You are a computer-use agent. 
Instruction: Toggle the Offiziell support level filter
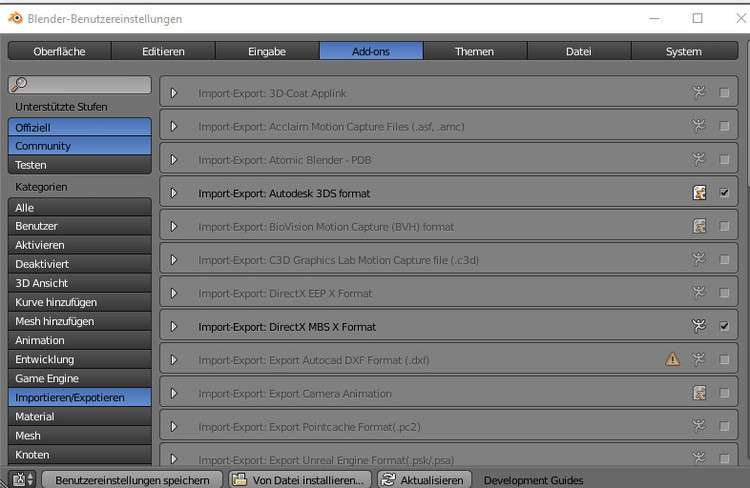coord(79,127)
